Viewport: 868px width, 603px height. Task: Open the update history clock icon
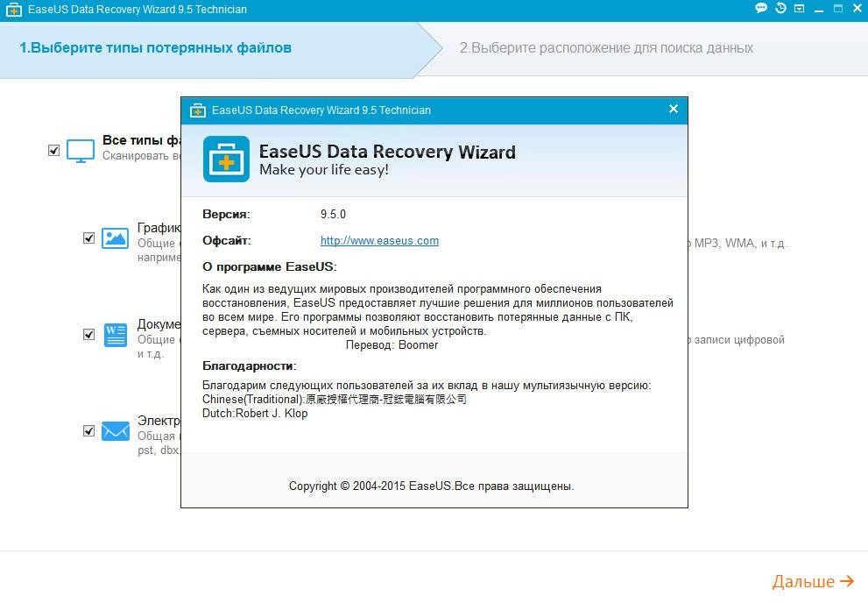click(x=780, y=8)
